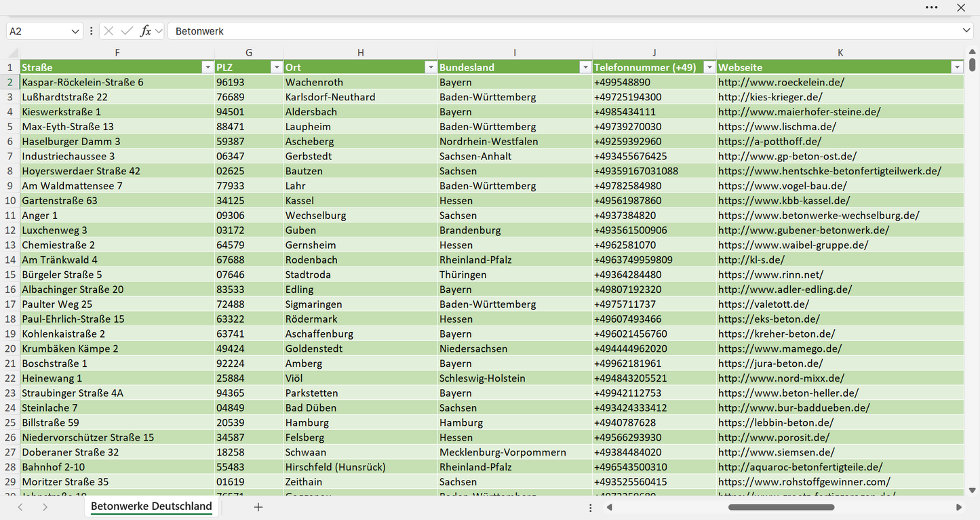Image resolution: width=980 pixels, height=520 pixels.
Task: Add a new sheet with plus icon
Action: point(258,507)
